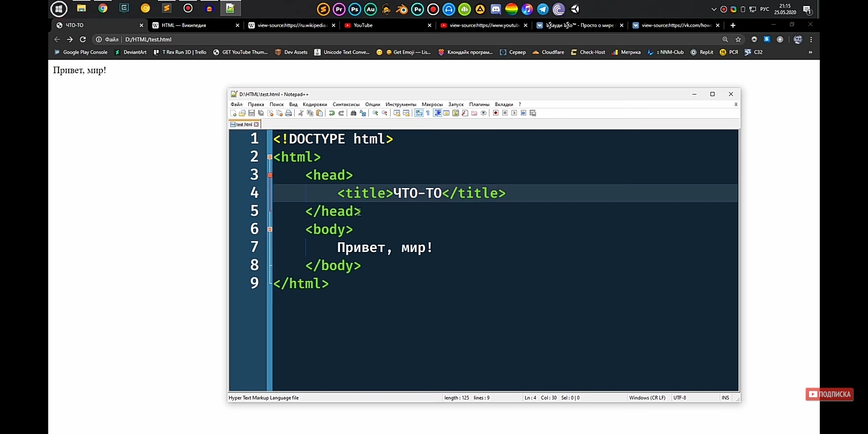The width and height of the screenshot is (868, 434).
Task: Open the Правка menu
Action: coord(256,104)
